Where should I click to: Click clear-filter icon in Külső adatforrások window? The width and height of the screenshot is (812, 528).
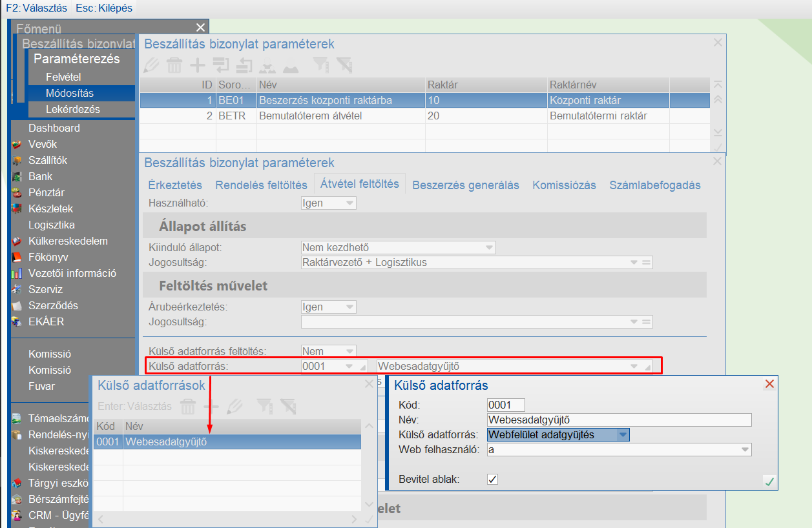pos(287,406)
